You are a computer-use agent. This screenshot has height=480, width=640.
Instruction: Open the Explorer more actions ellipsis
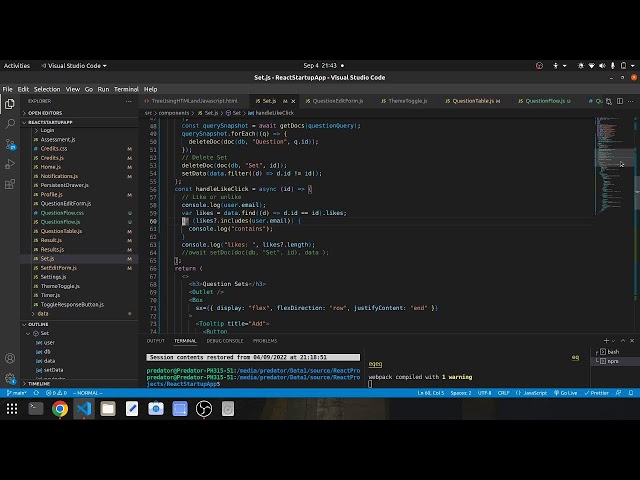[129, 101]
